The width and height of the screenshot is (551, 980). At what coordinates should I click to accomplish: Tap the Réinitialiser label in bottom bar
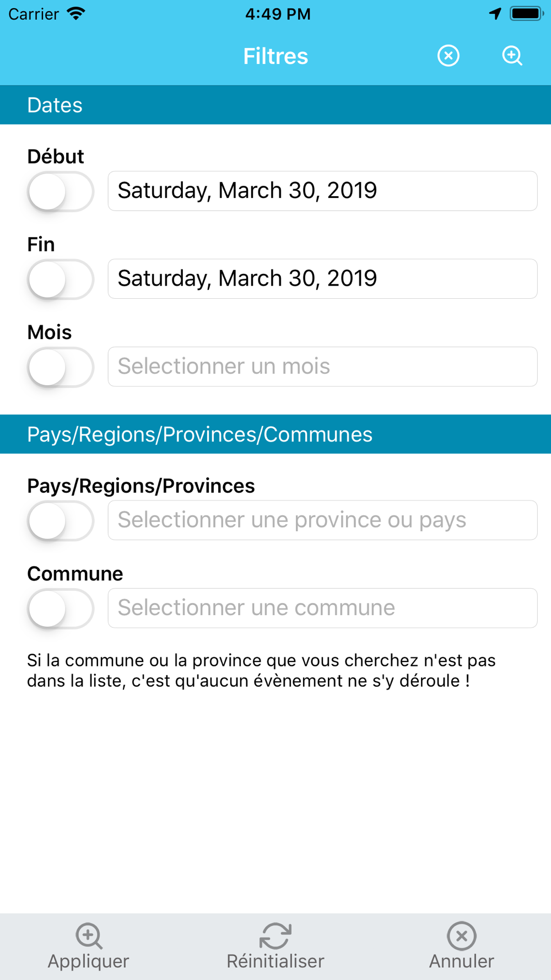pos(275,961)
